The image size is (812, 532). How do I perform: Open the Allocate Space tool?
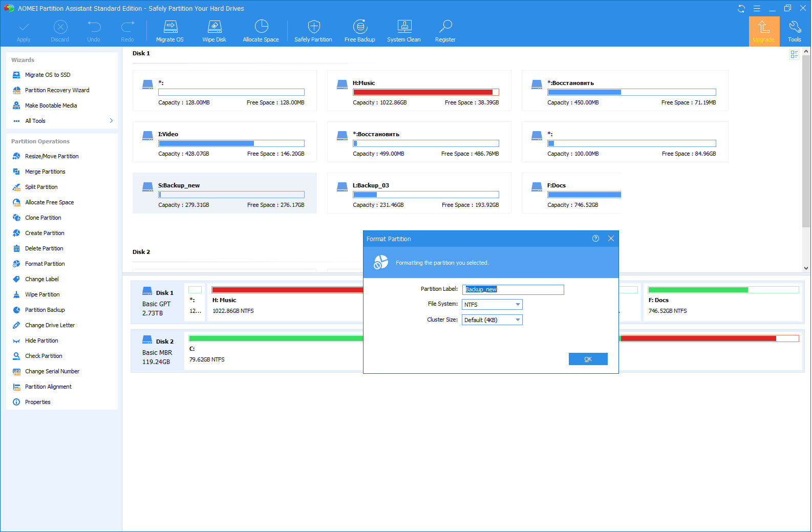[x=261, y=31]
